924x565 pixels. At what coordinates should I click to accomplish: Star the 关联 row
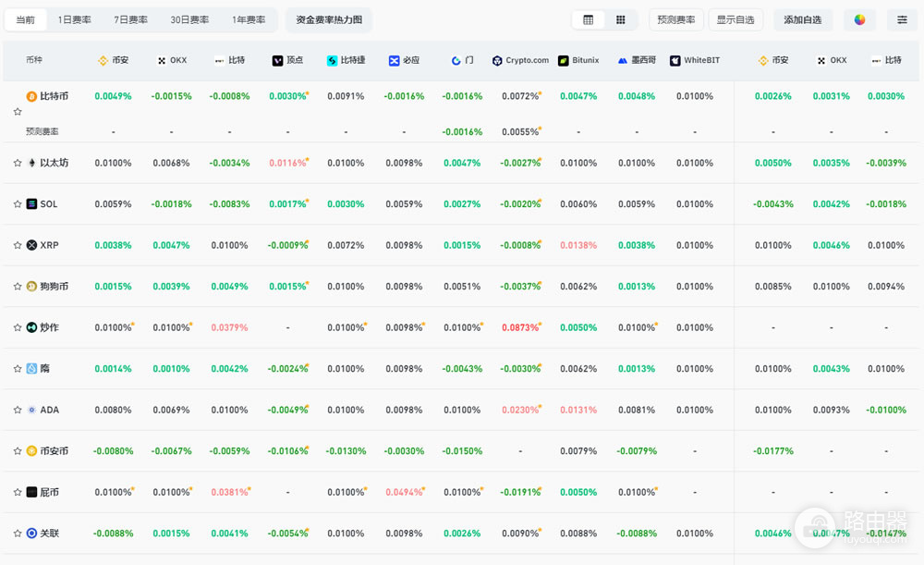coord(18,534)
